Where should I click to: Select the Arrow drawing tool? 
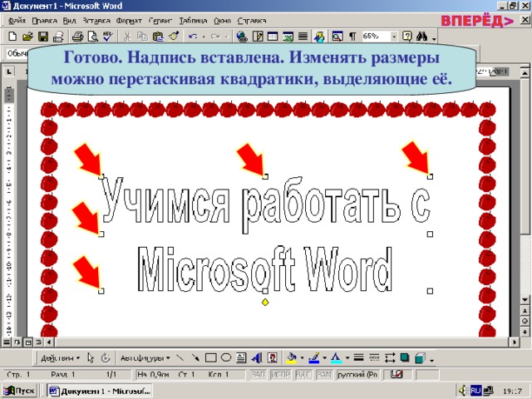pos(195,357)
